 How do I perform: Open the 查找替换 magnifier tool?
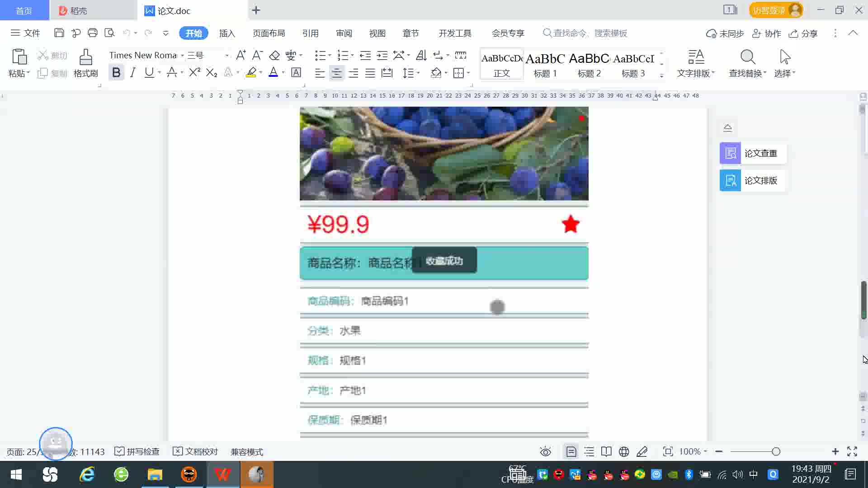point(747,57)
